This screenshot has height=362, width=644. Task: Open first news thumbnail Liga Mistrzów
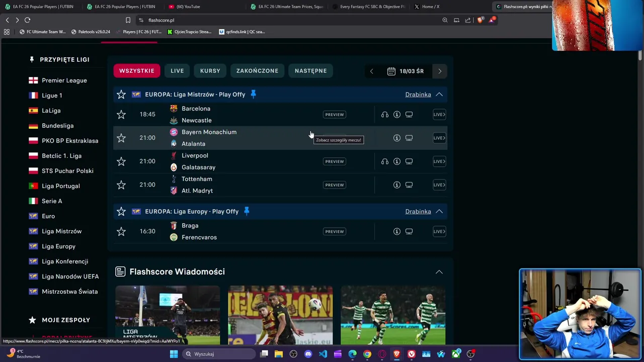tap(168, 314)
